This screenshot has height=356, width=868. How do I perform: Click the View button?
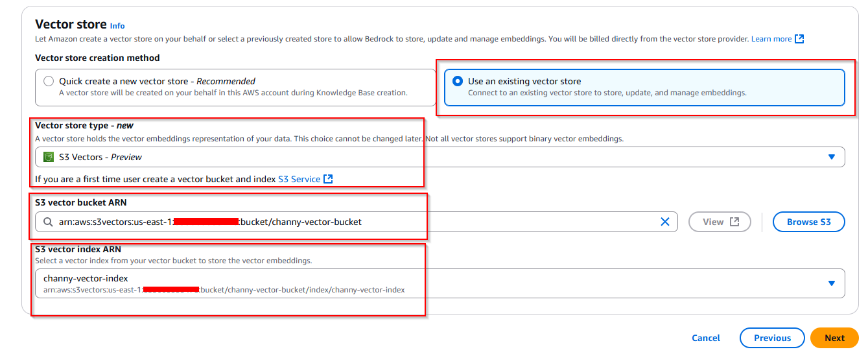[x=720, y=222]
